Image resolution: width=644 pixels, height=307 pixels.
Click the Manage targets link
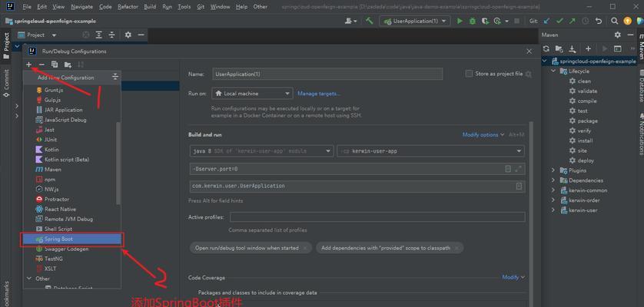tap(319, 94)
